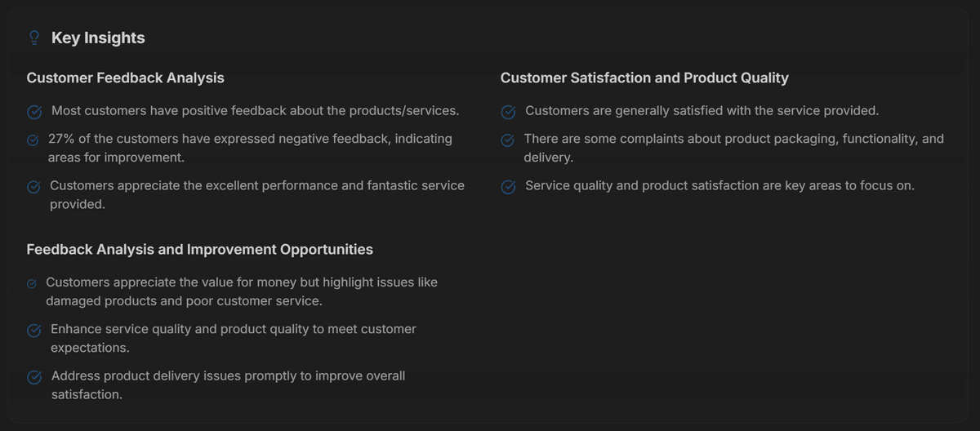Click check icon beside 'Address product delivery issues'
980x431 pixels.
(34, 377)
